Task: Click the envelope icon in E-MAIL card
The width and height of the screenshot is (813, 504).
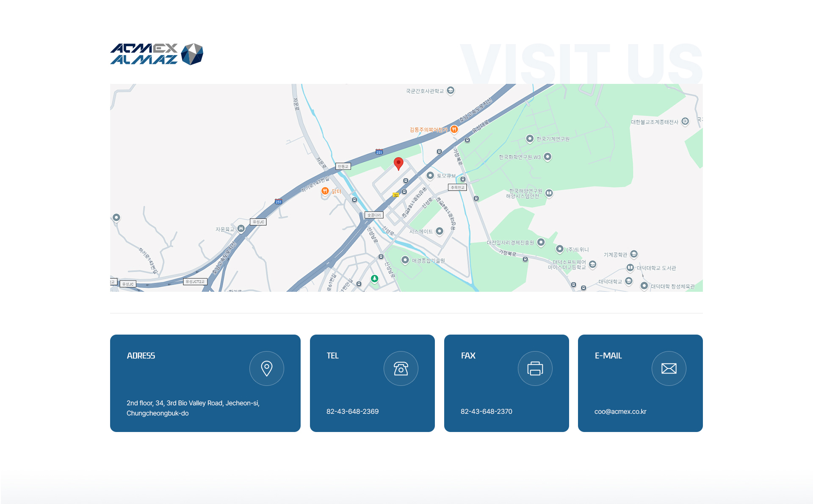Action: click(x=669, y=368)
